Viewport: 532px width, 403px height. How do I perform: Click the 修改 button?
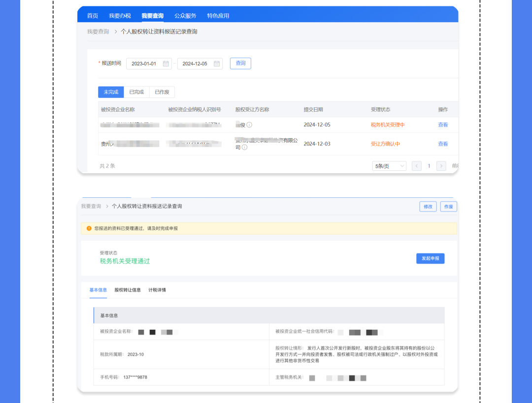pos(428,207)
